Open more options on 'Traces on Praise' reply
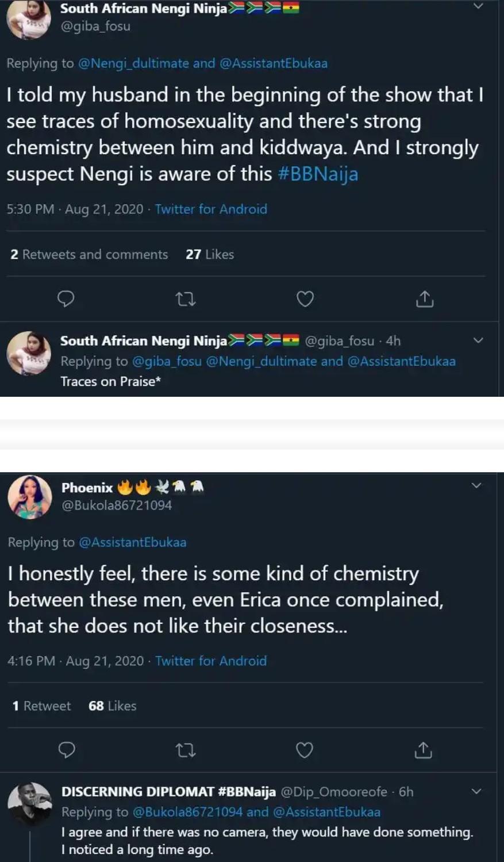Viewport: 504px width, 862px height. 478,340
